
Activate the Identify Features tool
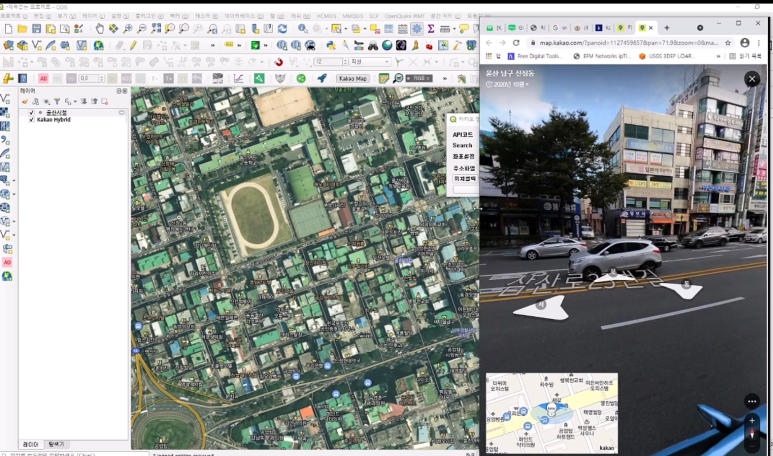303,29
